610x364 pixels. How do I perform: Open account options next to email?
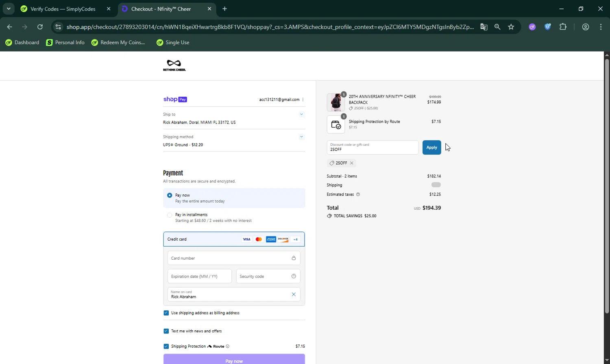pyautogui.click(x=303, y=100)
